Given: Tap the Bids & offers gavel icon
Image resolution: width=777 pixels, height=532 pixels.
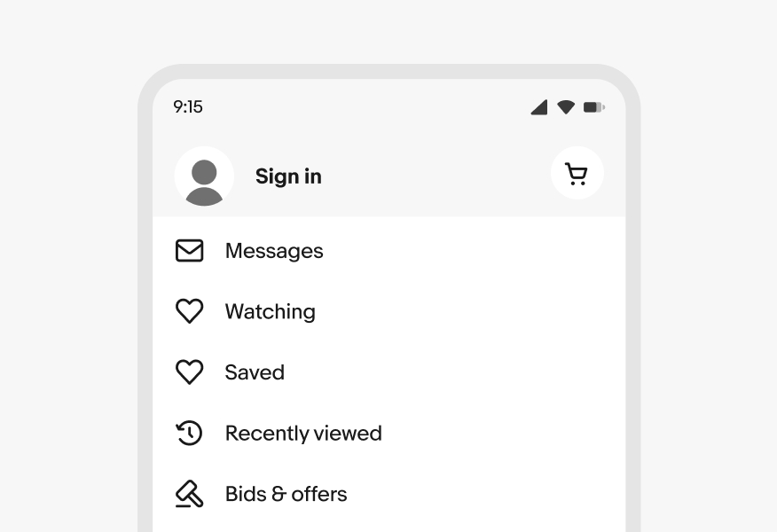Looking at the screenshot, I should pos(189,494).
